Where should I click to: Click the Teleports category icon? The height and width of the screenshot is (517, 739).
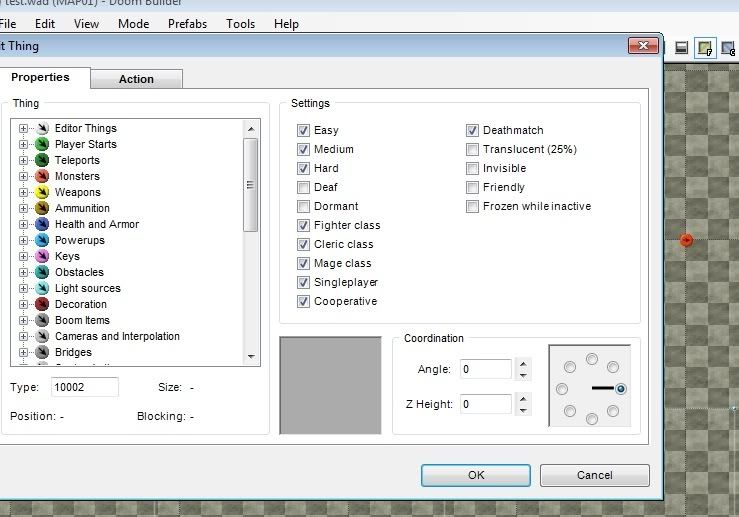point(42,160)
